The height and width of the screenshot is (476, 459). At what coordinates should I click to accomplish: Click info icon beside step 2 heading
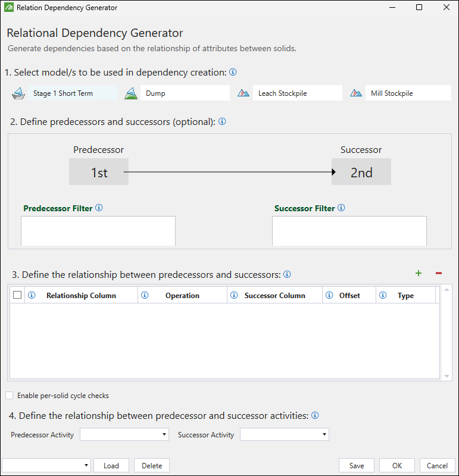point(222,121)
